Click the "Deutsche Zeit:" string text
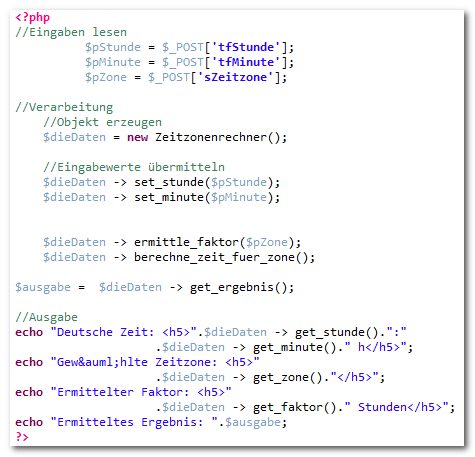Viewport: 475px width, 457px height. tap(106, 332)
